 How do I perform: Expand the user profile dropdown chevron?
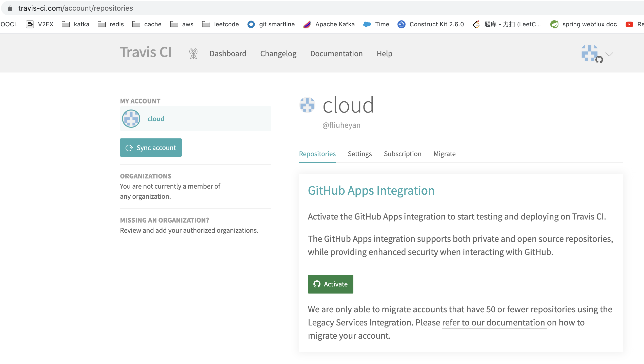point(609,54)
